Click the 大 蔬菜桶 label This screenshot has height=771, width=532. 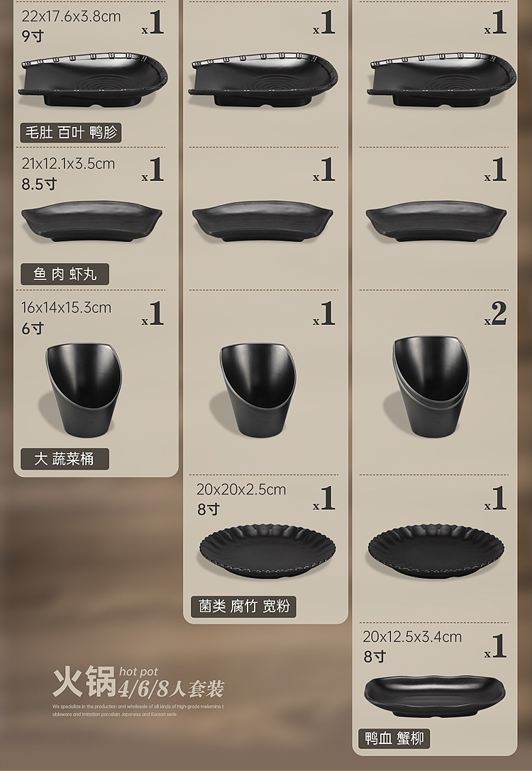point(65,459)
